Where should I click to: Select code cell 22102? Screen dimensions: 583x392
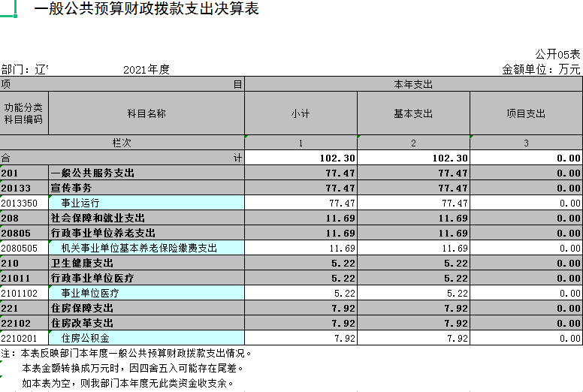tap(24, 323)
